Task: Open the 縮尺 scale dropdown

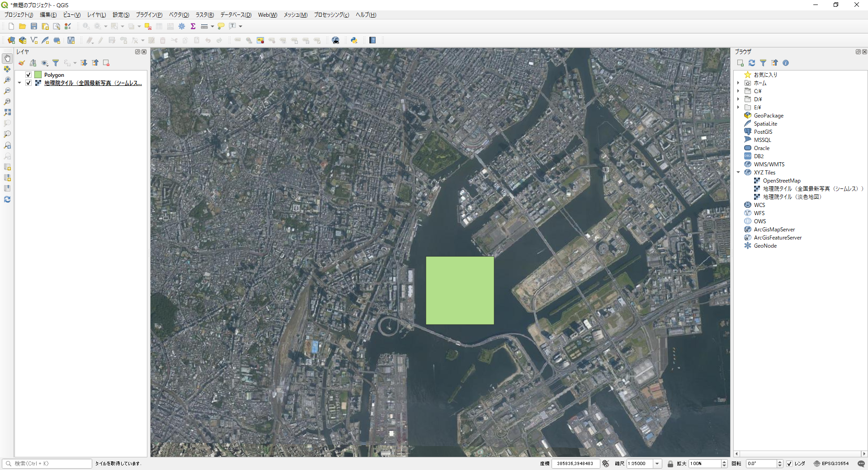Action: point(657,464)
